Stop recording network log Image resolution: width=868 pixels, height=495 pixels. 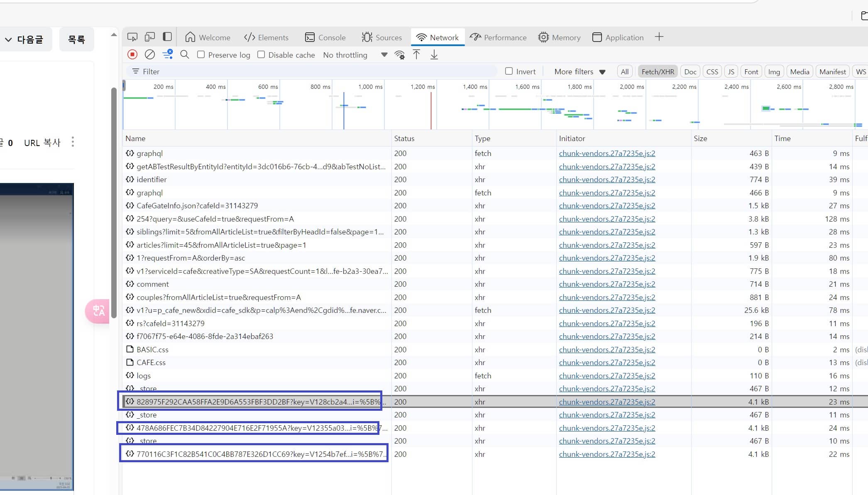click(x=132, y=54)
